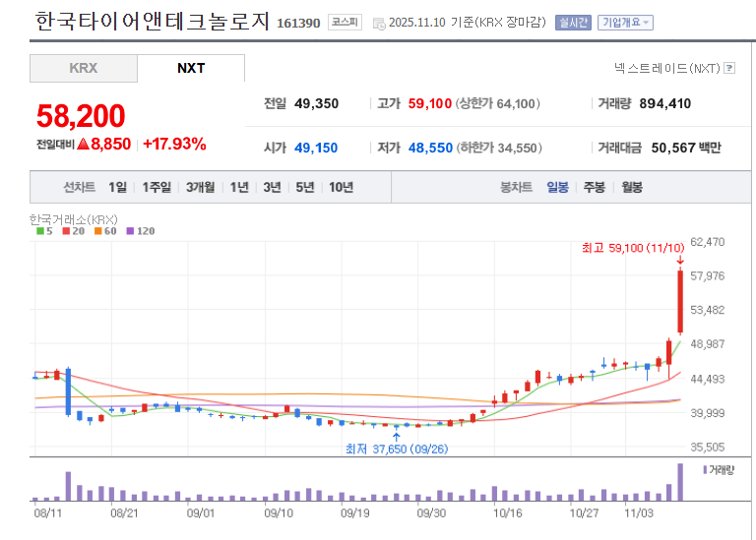Show the 1일 line chart
Viewport: 756px width, 540px height.
tap(117, 187)
